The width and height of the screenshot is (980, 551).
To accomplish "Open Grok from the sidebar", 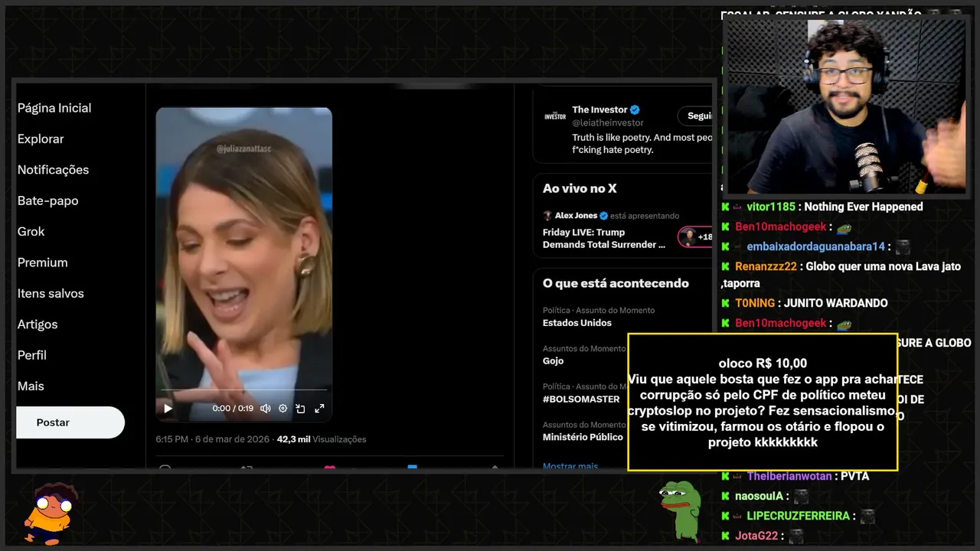I will [x=31, y=232].
